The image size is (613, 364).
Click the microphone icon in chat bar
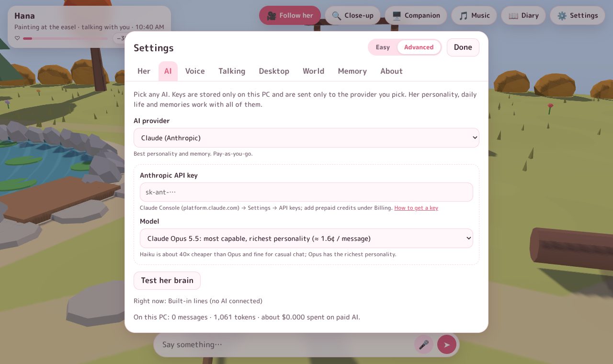tap(424, 344)
